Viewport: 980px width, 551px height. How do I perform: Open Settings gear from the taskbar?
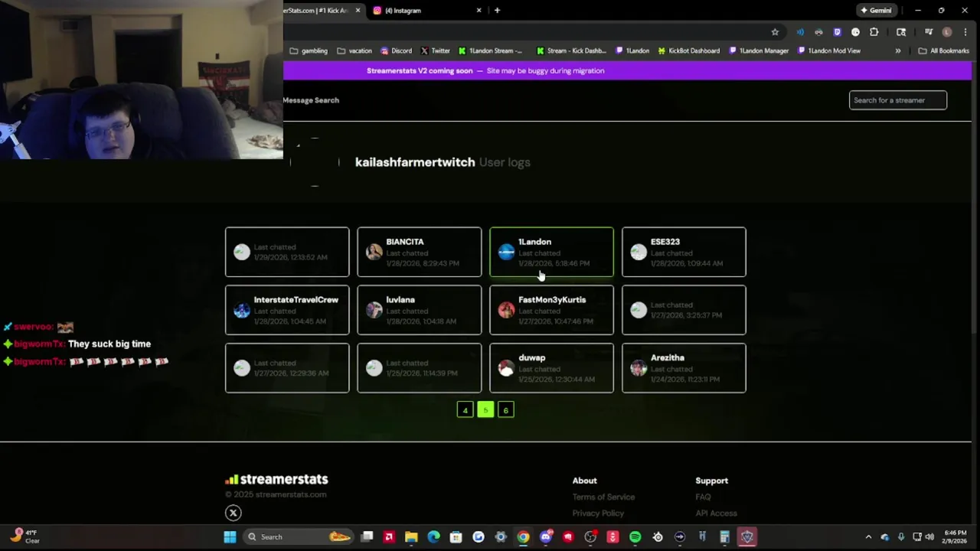501,537
